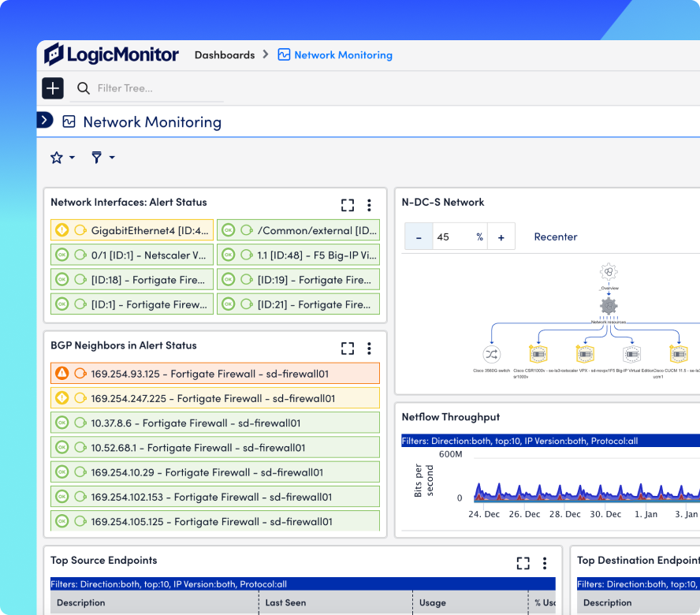Click the add dashboard plus button

coord(53,88)
